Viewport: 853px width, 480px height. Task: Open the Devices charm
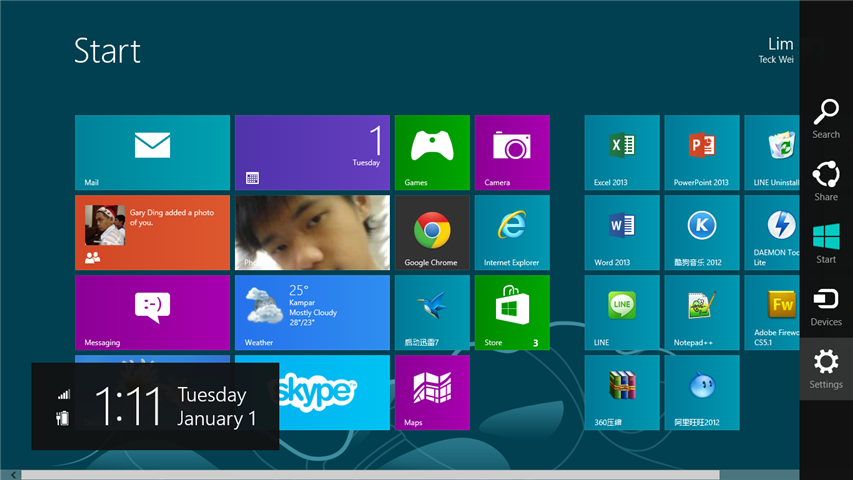[826, 306]
